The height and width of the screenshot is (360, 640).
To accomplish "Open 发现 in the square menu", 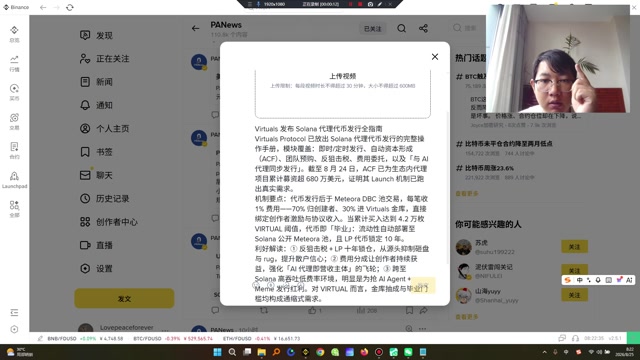I will tap(96, 36).
